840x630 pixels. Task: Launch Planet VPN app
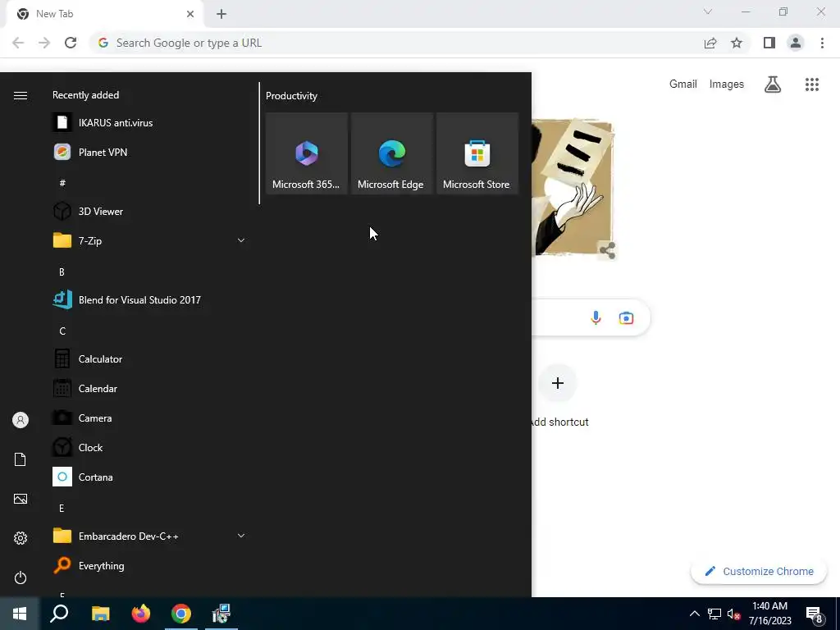tap(150, 152)
